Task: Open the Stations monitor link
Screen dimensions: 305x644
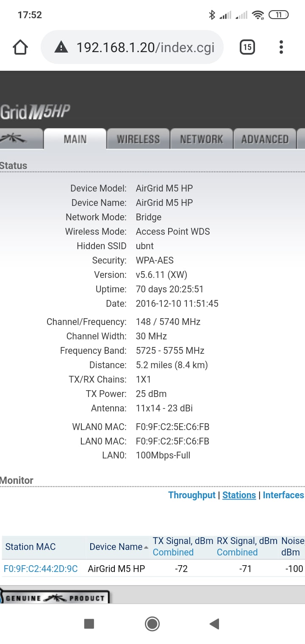Action: pyautogui.click(x=239, y=495)
